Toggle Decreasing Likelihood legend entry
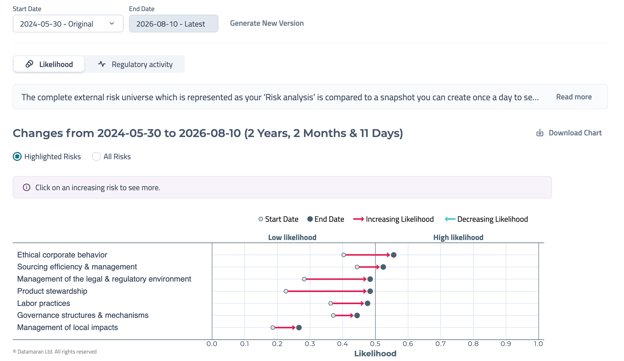 [486, 219]
